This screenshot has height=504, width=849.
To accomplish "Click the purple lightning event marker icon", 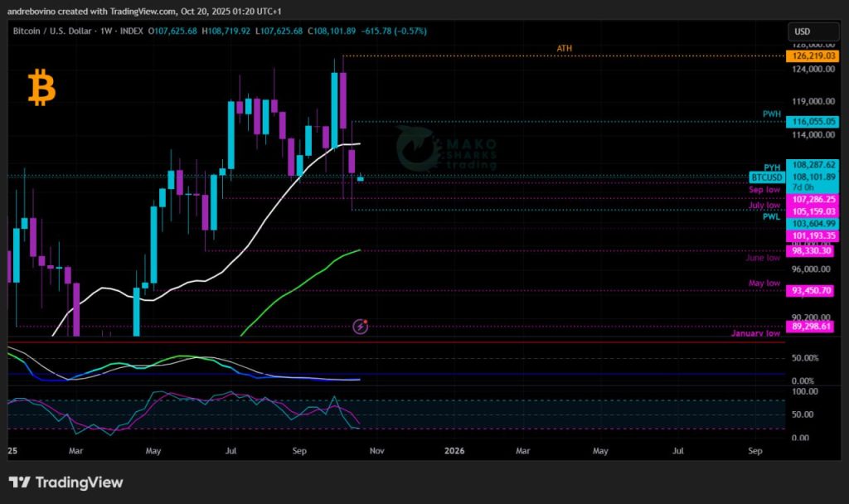I will coord(361,327).
